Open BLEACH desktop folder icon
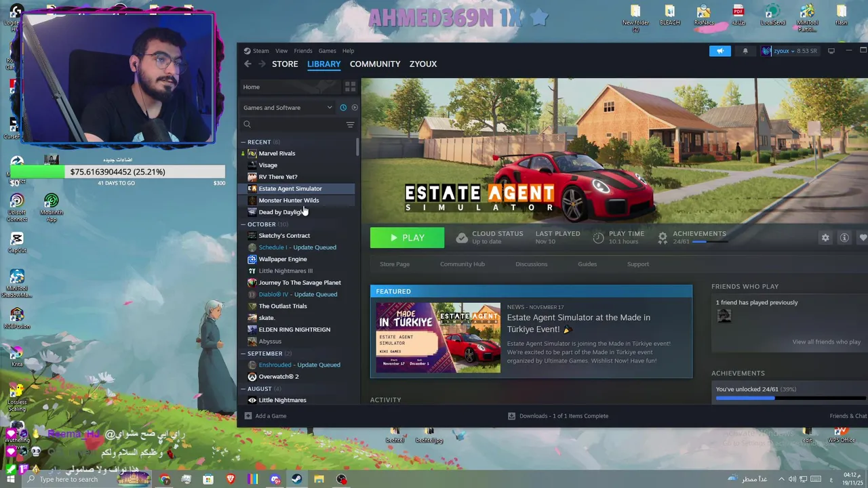The width and height of the screenshot is (868, 488). tap(669, 16)
